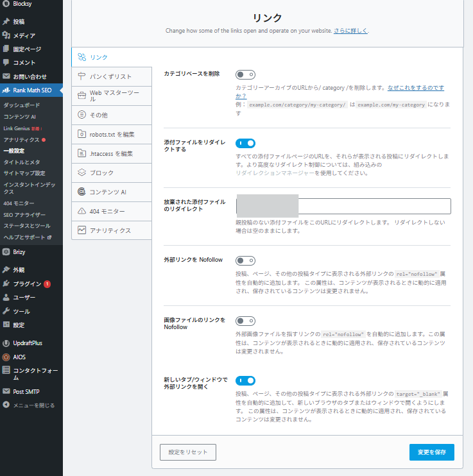
Task: Toggle 外部リンクを Nofollow switch
Action: click(245, 260)
